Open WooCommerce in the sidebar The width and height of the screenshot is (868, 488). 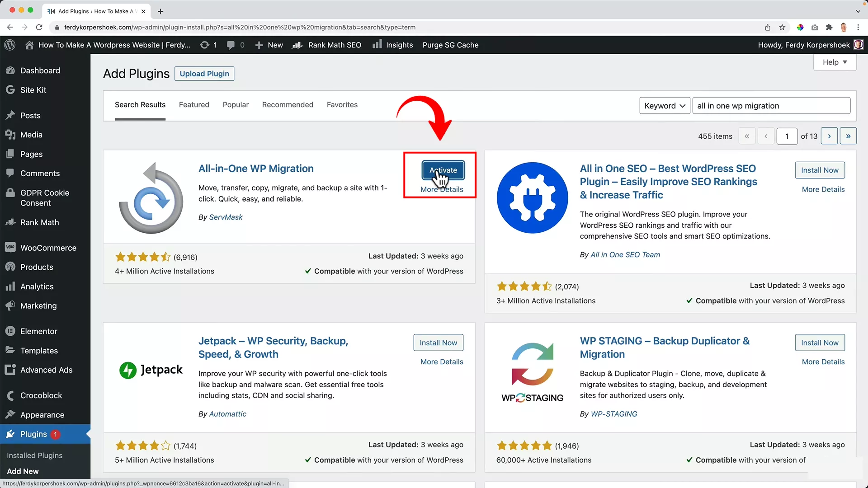48,248
